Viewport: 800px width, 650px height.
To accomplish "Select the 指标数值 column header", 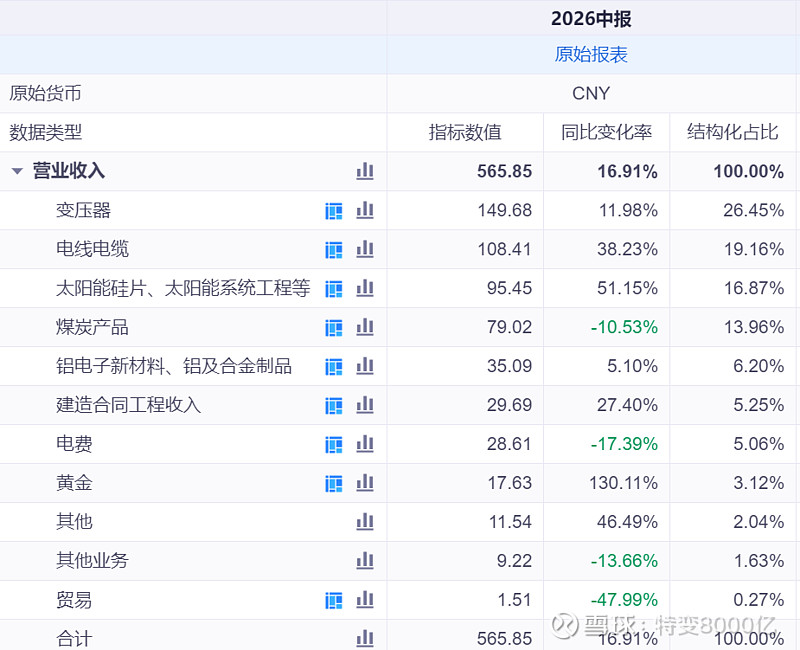I will (465, 132).
